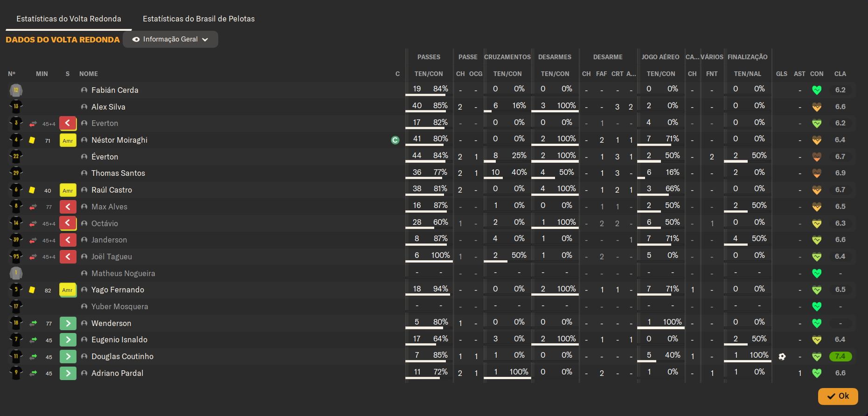Click the red substitution arrow for Octávio

(x=68, y=223)
